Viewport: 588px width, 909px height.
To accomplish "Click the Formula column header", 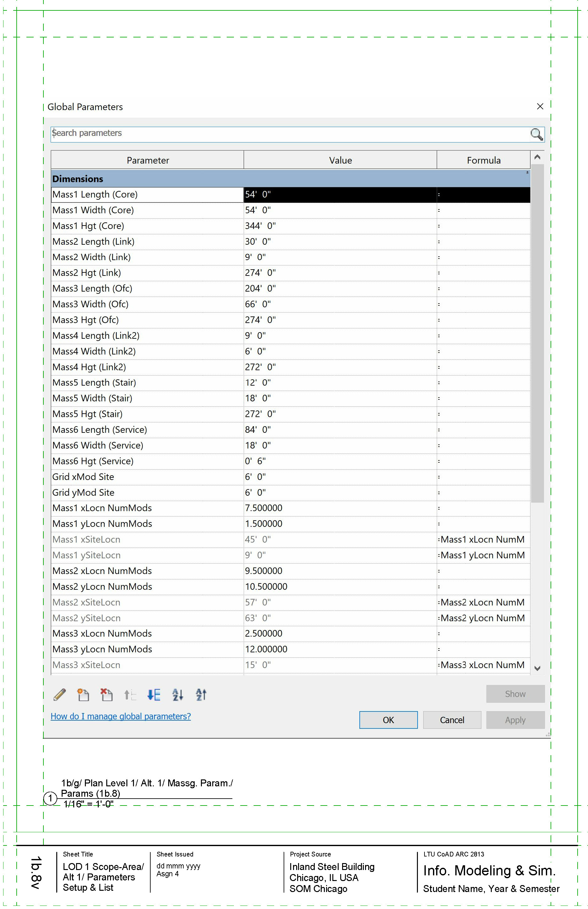I will 483,160.
